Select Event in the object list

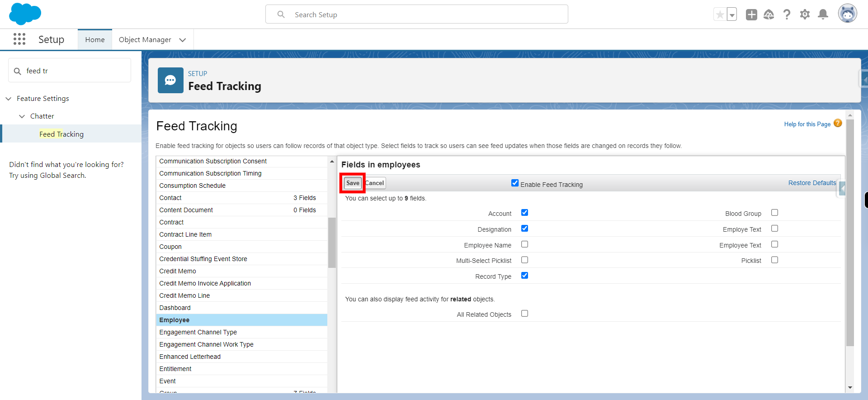tap(241, 381)
